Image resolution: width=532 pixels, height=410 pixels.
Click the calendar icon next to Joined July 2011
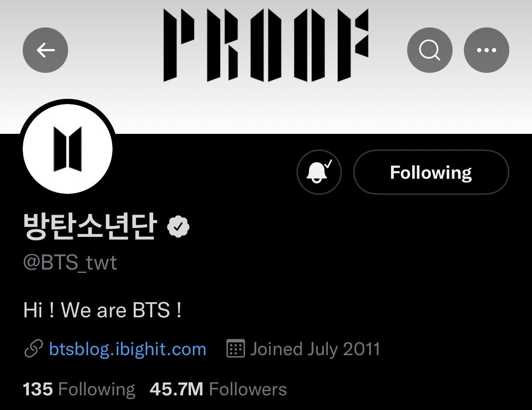pos(235,348)
